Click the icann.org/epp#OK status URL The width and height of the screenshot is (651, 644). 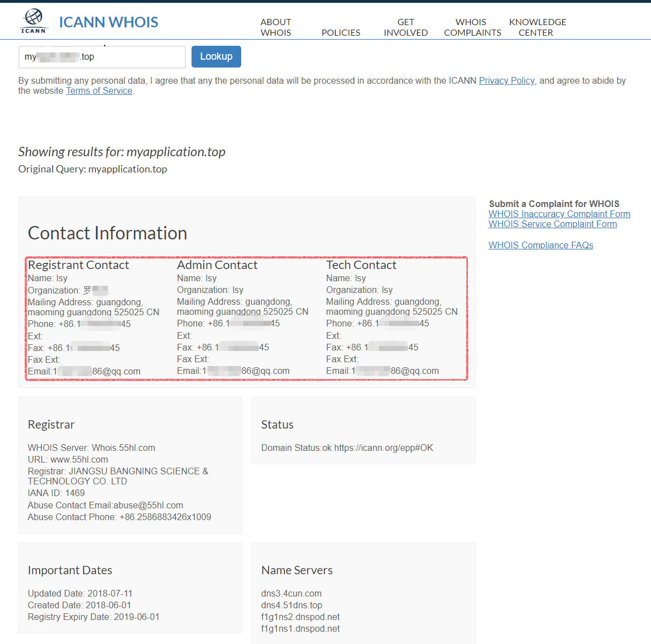pyautogui.click(x=384, y=448)
